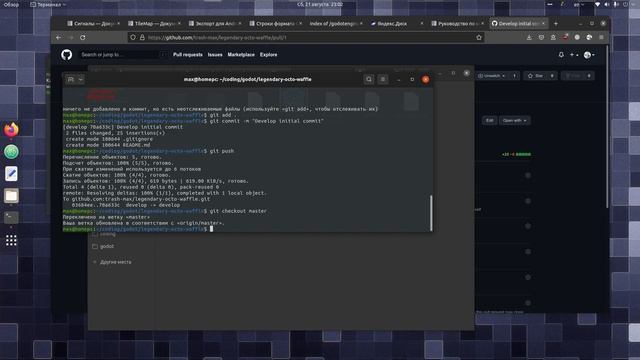Select the 'coding' folder in file dialog
The image size is (640, 360).
click(x=104, y=235)
